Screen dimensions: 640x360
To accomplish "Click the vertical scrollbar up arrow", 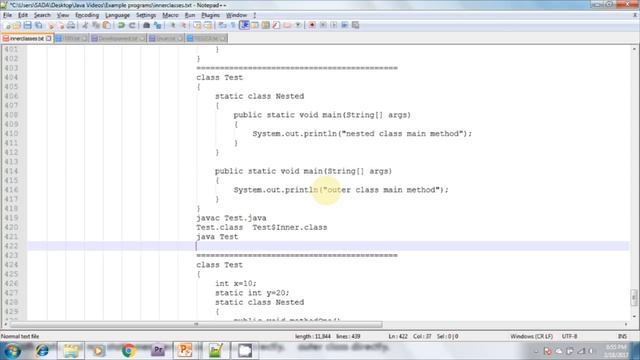I will tap(634, 49).
